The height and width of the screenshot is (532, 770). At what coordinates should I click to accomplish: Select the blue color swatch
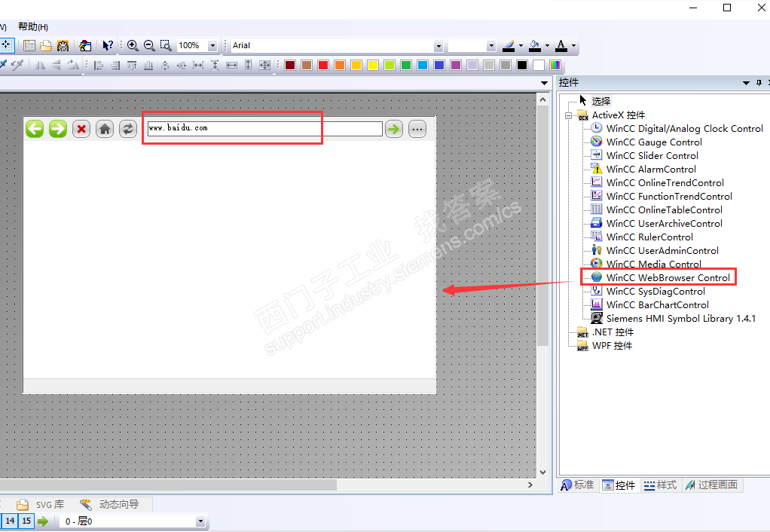pyautogui.click(x=439, y=66)
